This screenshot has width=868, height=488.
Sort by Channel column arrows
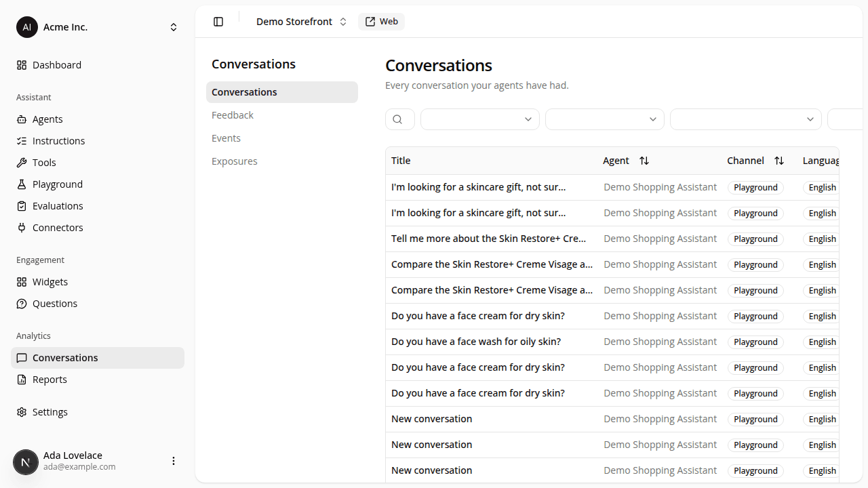779,161
